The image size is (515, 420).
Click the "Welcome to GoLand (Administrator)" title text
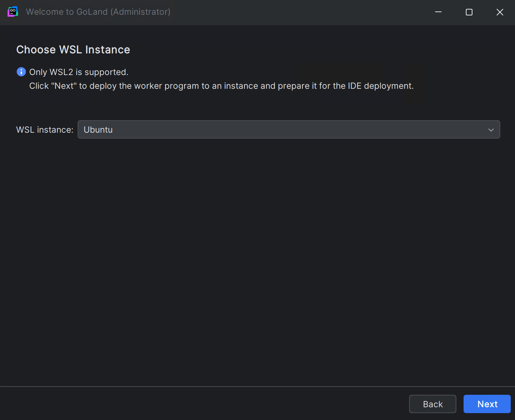(x=98, y=12)
